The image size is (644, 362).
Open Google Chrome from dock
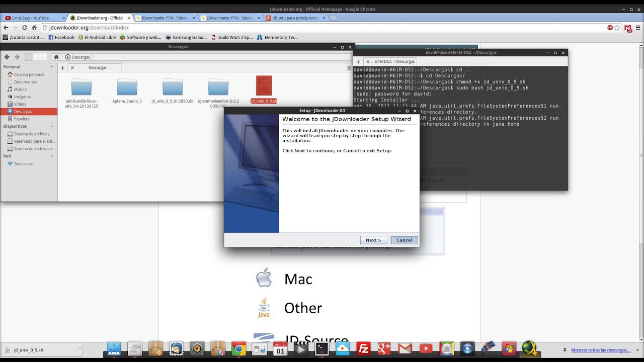pos(238,349)
